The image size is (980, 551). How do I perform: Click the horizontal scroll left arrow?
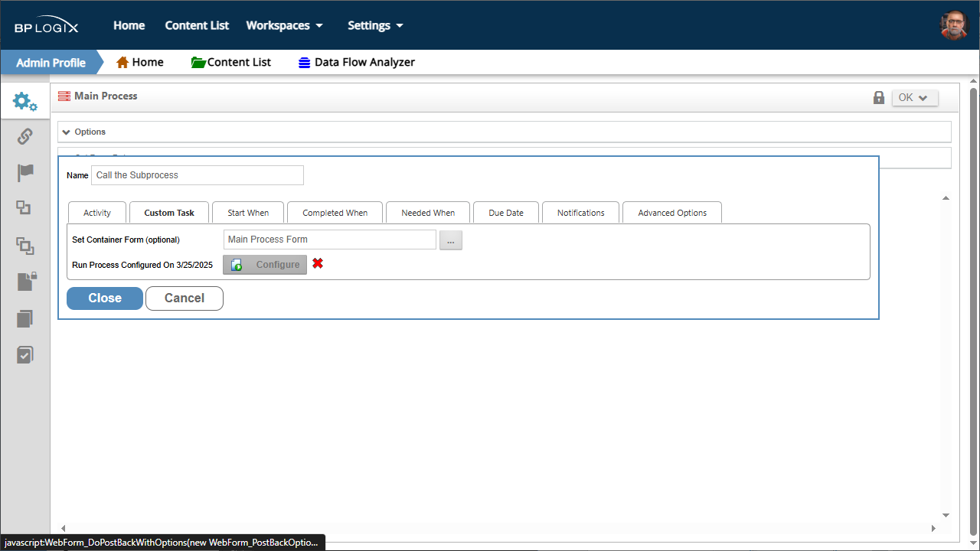63,528
